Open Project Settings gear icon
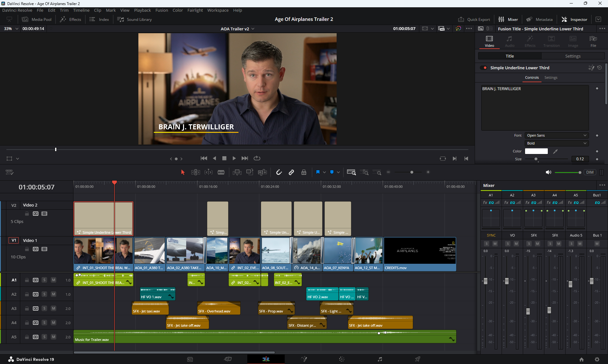This screenshot has width=608, height=364. [x=597, y=359]
